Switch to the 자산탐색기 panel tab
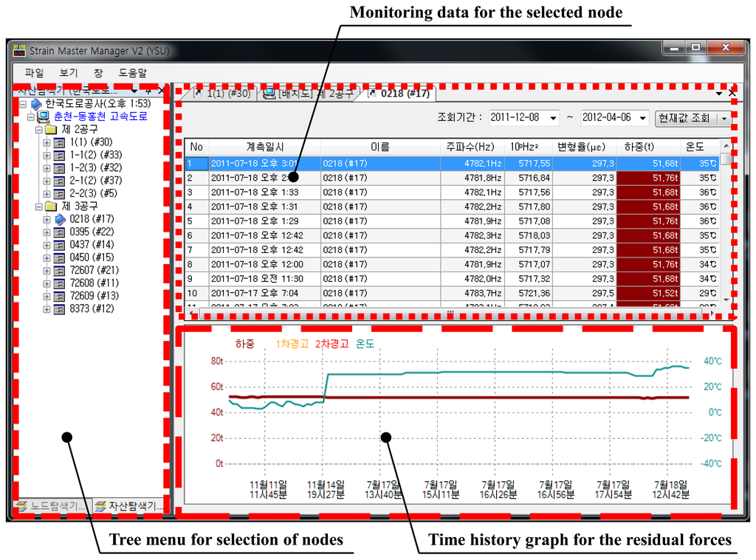Image resolution: width=756 pixels, height=560 pixels. [x=128, y=505]
